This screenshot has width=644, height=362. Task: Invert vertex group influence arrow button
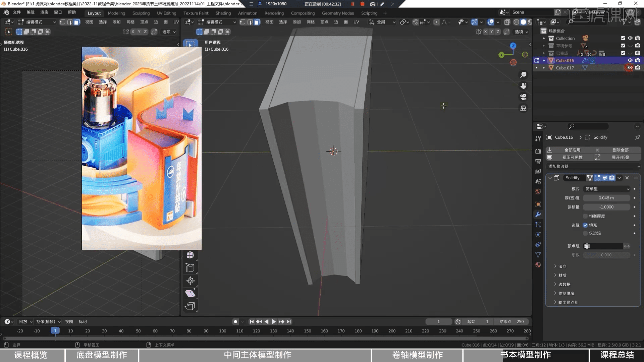click(x=627, y=246)
